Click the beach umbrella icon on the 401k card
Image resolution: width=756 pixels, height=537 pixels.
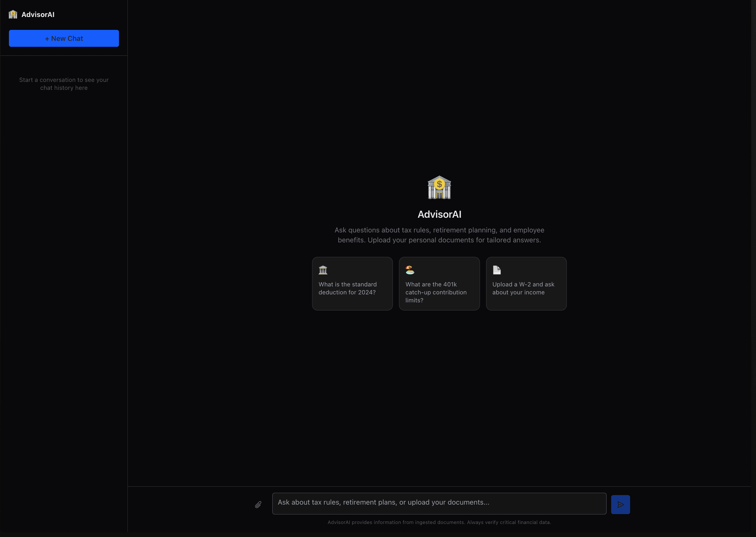click(x=410, y=270)
